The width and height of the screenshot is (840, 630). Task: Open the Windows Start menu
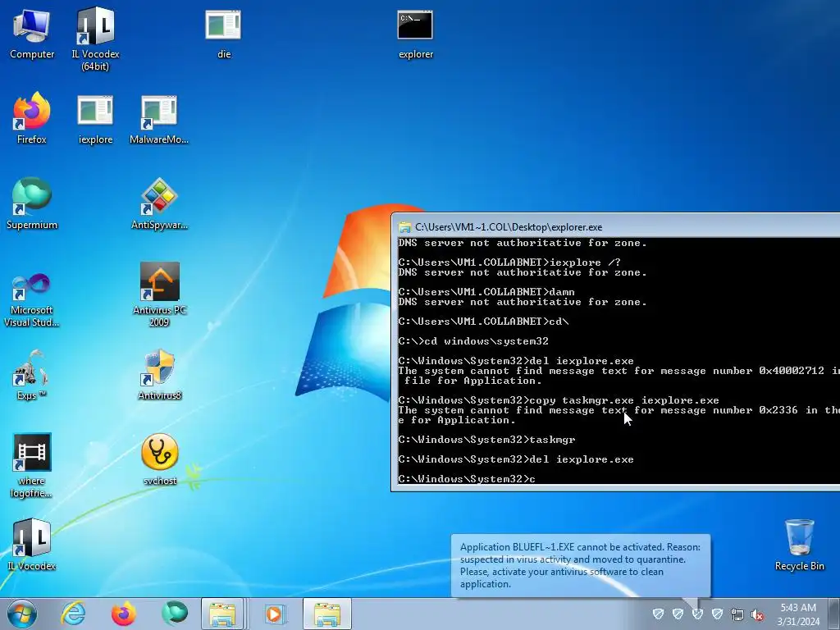tap(22, 614)
